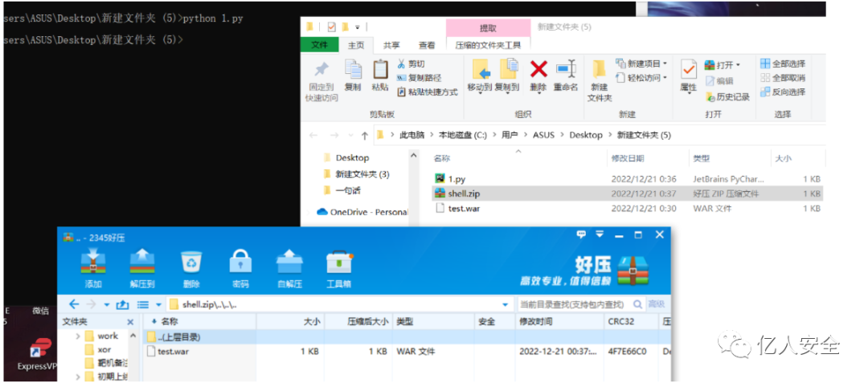Screen dimensions: 868x383
Task: Select 新建文件夹 (3) in Explorer tree
Action: [x=362, y=174]
